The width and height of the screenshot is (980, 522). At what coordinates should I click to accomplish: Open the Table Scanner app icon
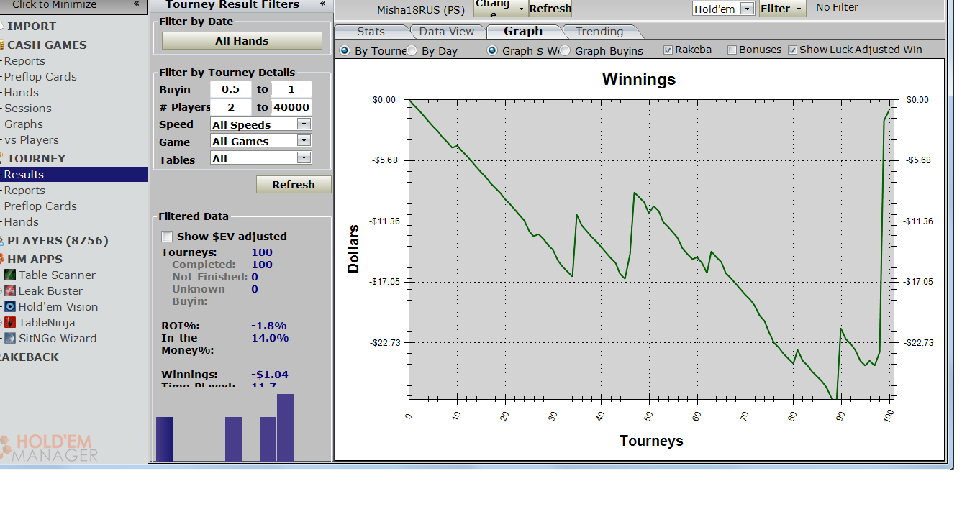(x=10, y=275)
